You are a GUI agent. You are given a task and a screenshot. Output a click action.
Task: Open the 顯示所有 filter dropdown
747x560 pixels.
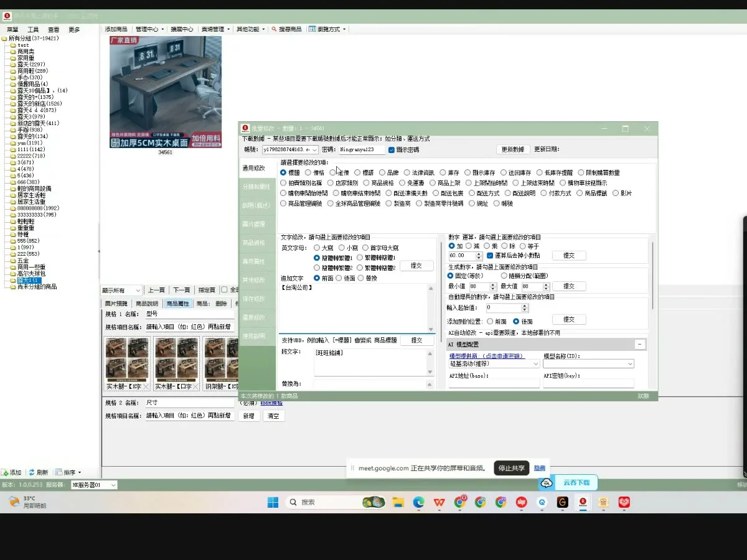(x=121, y=290)
